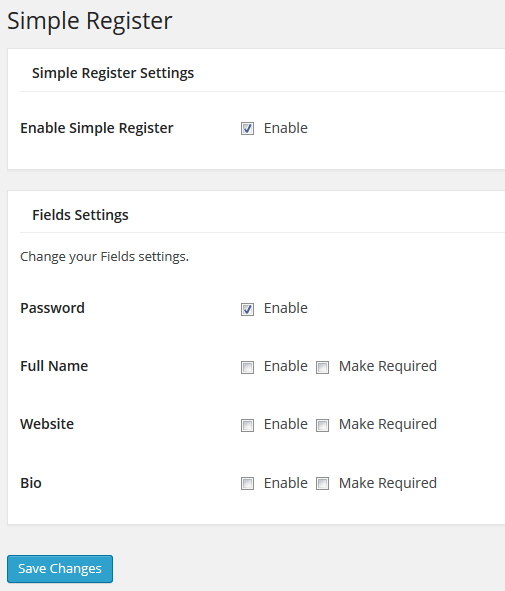
Task: Click the bold 'Enable Simple Register' row label
Action: click(x=97, y=128)
